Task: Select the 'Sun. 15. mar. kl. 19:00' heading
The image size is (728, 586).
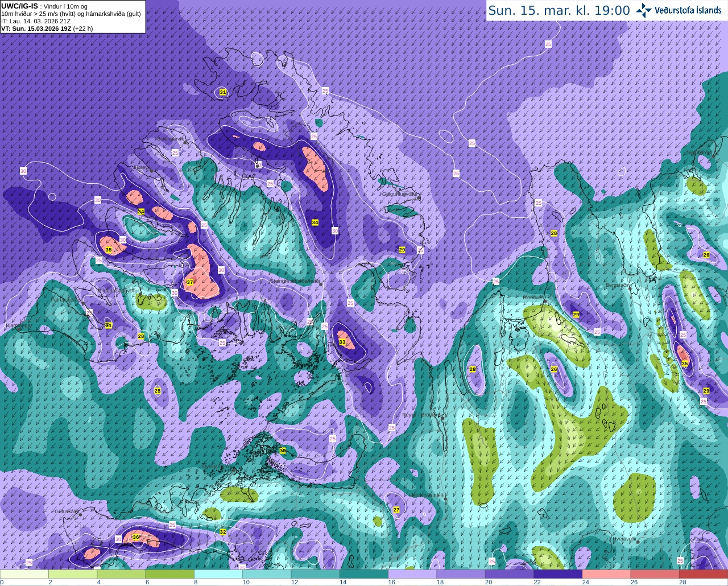Action: [559, 10]
